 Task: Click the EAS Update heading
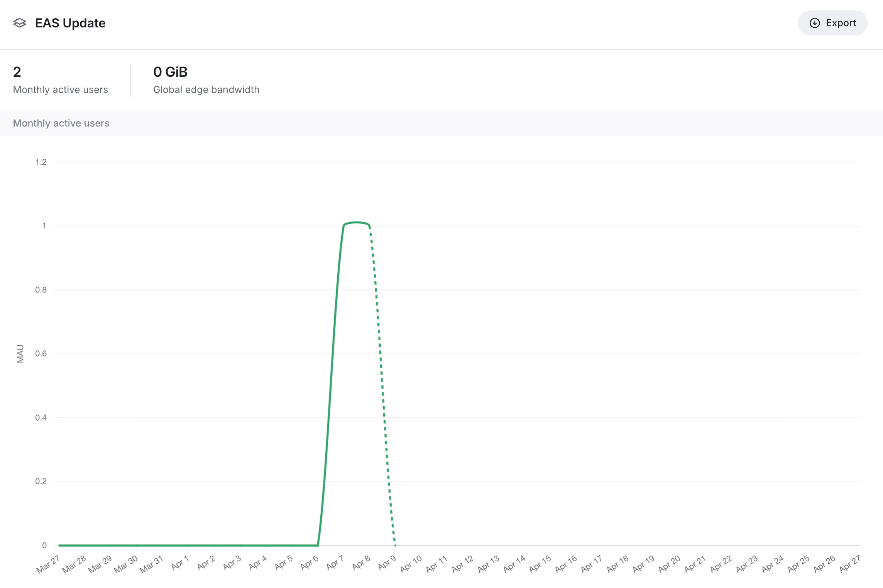(70, 23)
